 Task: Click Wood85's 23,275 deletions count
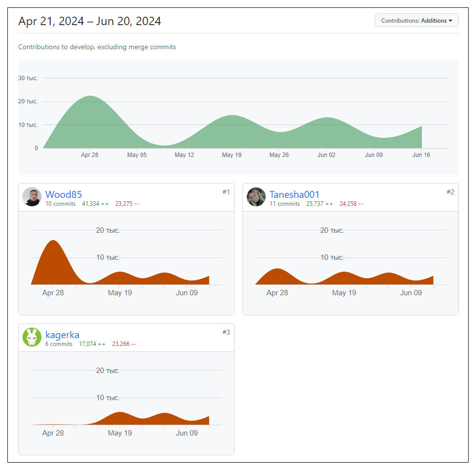127,204
